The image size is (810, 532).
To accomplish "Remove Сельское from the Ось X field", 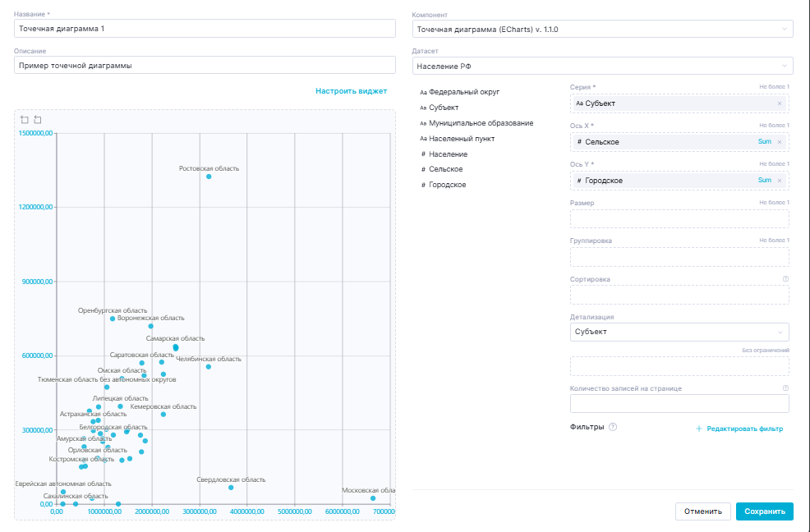I will pyautogui.click(x=779, y=142).
